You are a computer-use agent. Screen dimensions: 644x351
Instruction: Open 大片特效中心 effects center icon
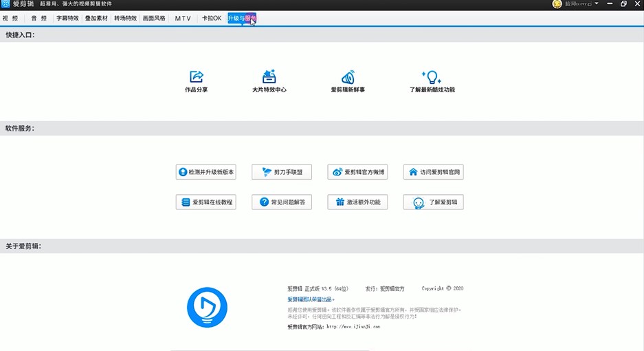tap(269, 76)
